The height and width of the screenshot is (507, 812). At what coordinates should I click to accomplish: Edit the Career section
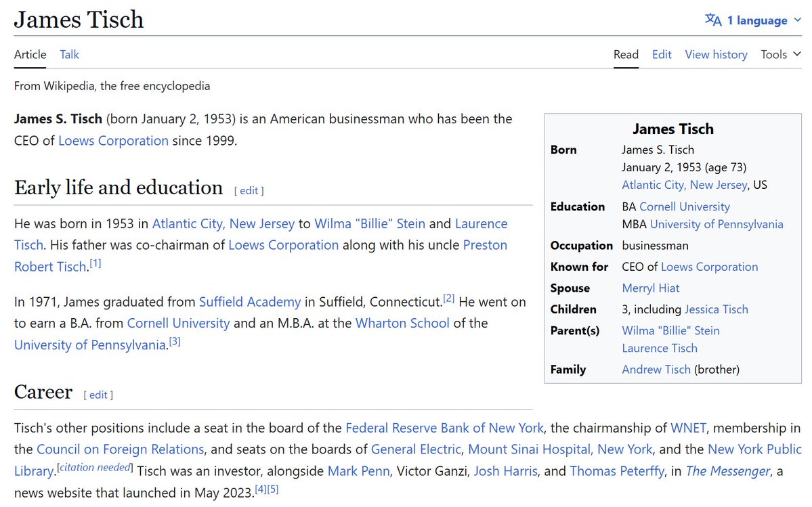(x=98, y=395)
